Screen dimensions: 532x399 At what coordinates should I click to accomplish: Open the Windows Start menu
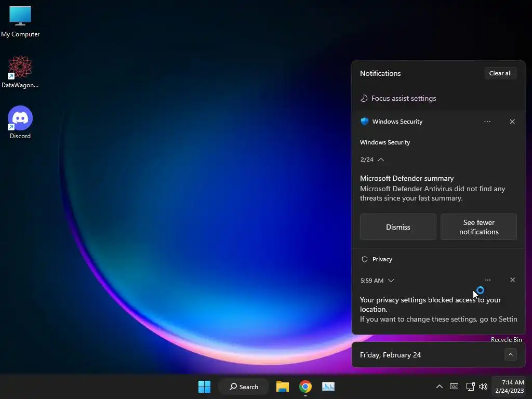tap(204, 387)
